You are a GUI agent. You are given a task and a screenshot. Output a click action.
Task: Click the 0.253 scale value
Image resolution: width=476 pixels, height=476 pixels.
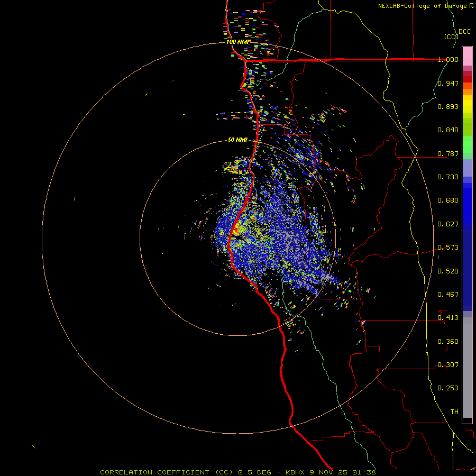pos(448,388)
